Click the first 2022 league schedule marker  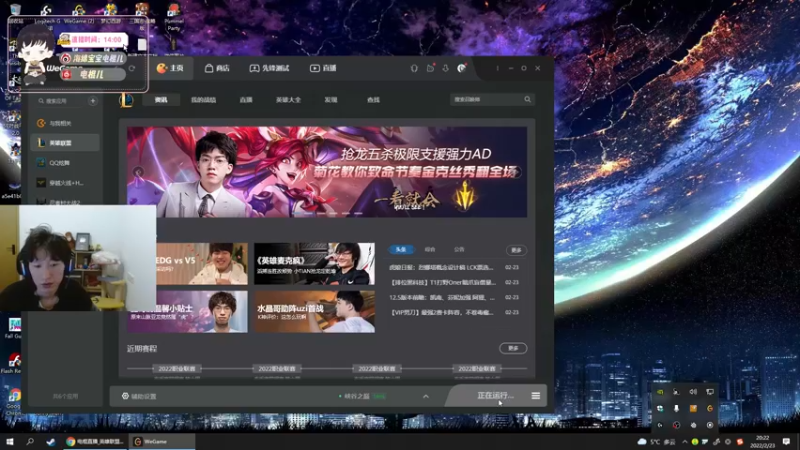tap(177, 368)
